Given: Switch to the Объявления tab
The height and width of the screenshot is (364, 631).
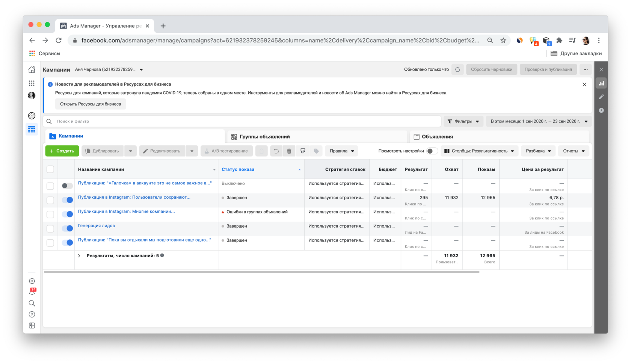Looking at the screenshot, I should (x=500, y=137).
